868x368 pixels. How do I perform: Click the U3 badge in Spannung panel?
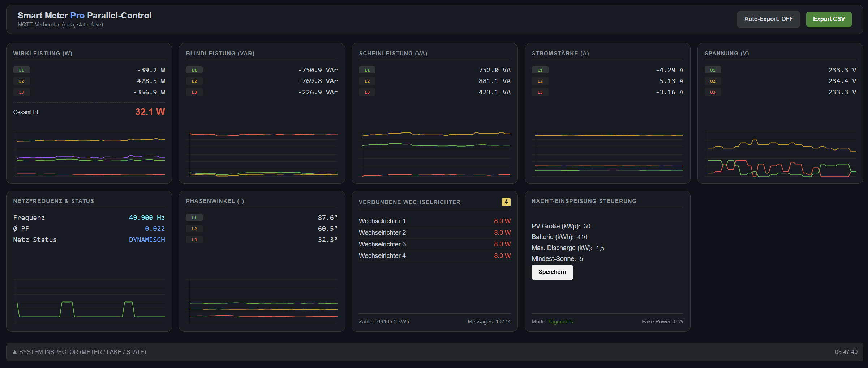(x=713, y=92)
